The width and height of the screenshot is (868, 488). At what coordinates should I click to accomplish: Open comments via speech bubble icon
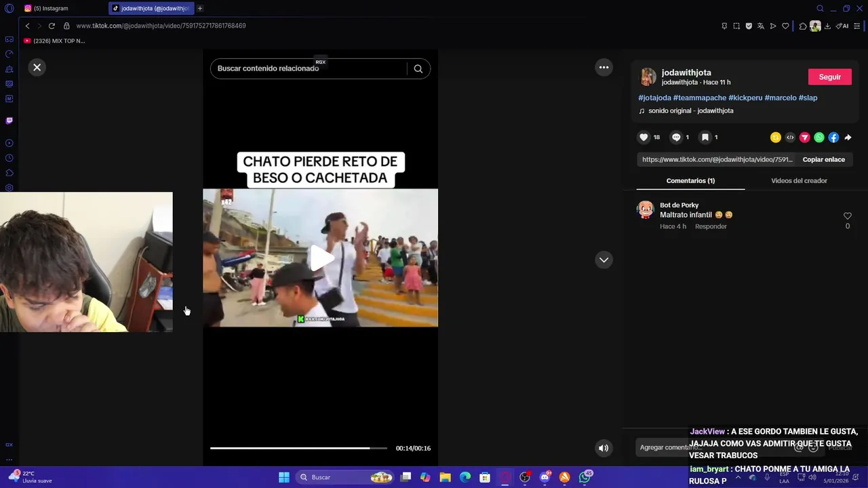(x=676, y=137)
